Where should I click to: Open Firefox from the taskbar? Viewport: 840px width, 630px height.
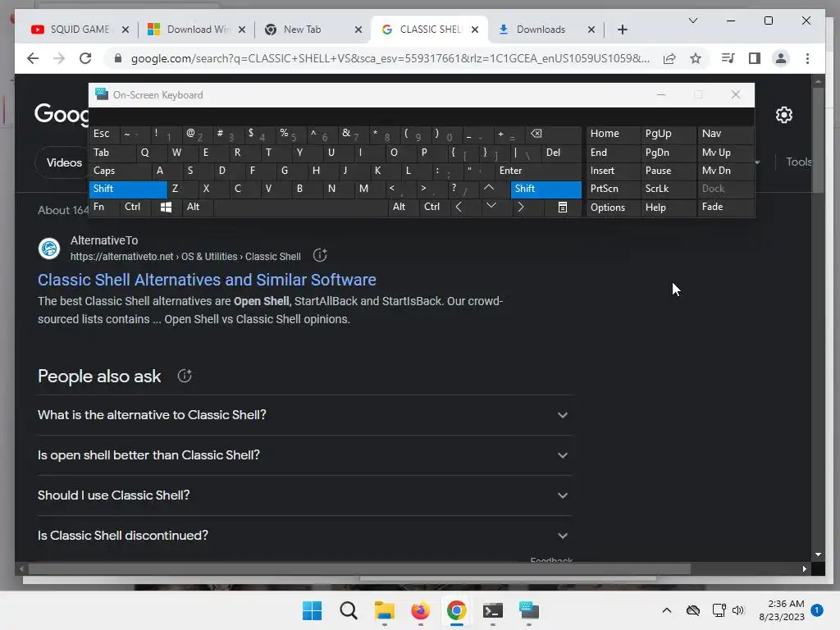[x=421, y=610]
